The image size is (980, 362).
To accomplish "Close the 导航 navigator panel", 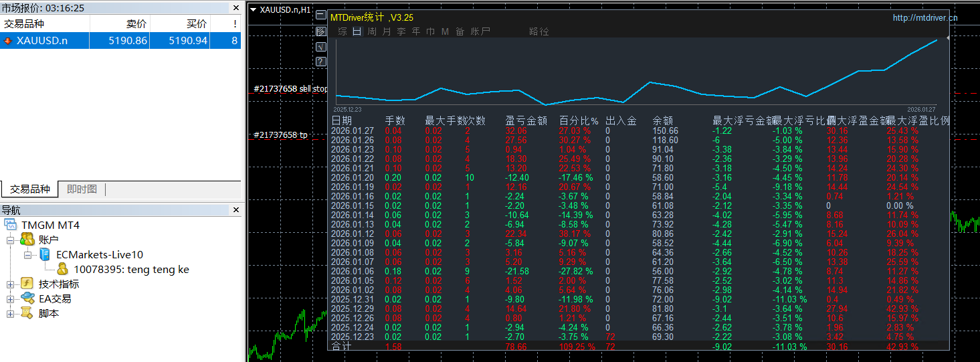I will coord(235,209).
